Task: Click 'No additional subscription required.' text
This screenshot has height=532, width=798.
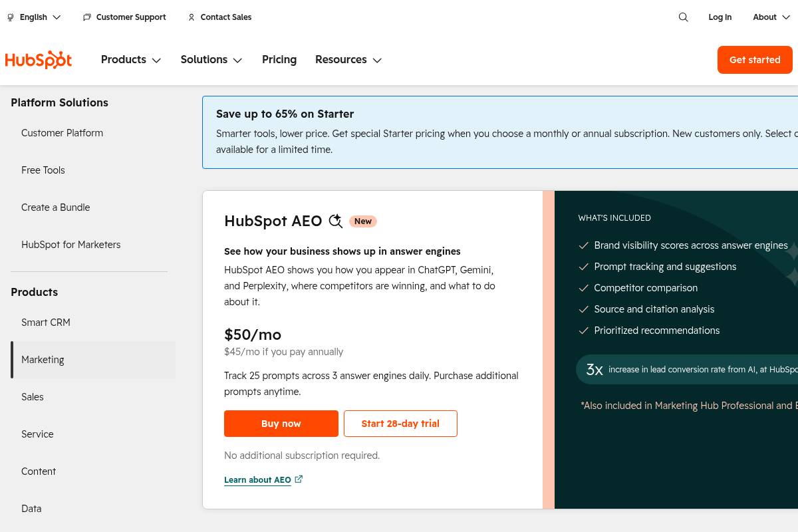Action: 302,456
